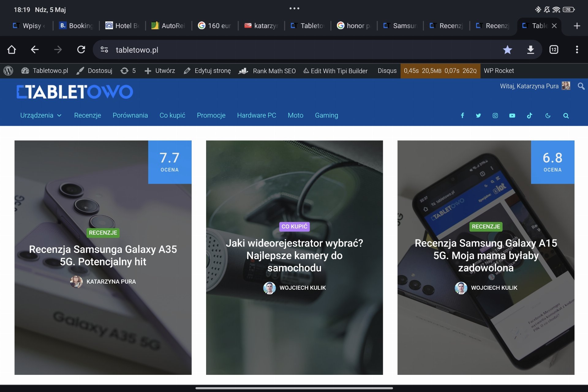Screen dimensions: 588x392
Task: Tap the three-dot handle at screen top
Action: coord(294,9)
